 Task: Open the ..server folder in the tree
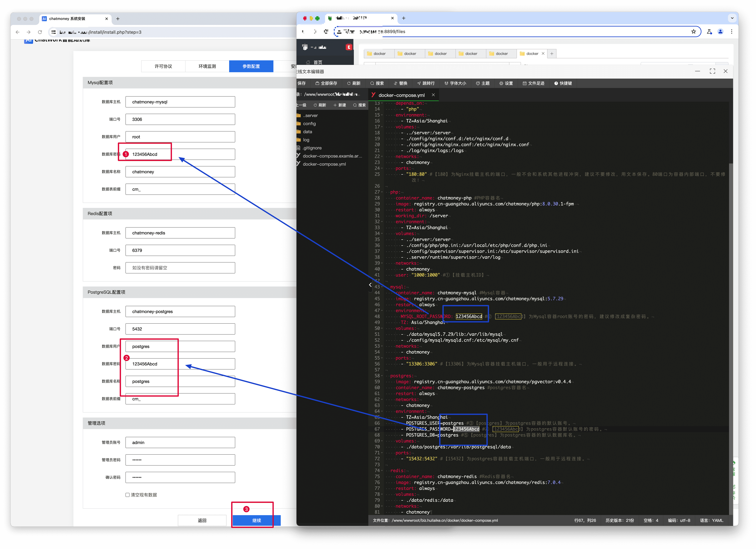[x=310, y=115]
